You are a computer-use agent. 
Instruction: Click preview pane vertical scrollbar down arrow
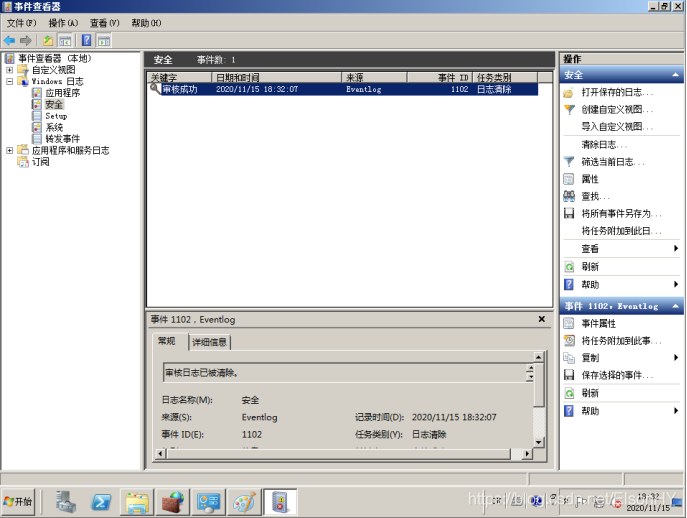tap(539, 442)
